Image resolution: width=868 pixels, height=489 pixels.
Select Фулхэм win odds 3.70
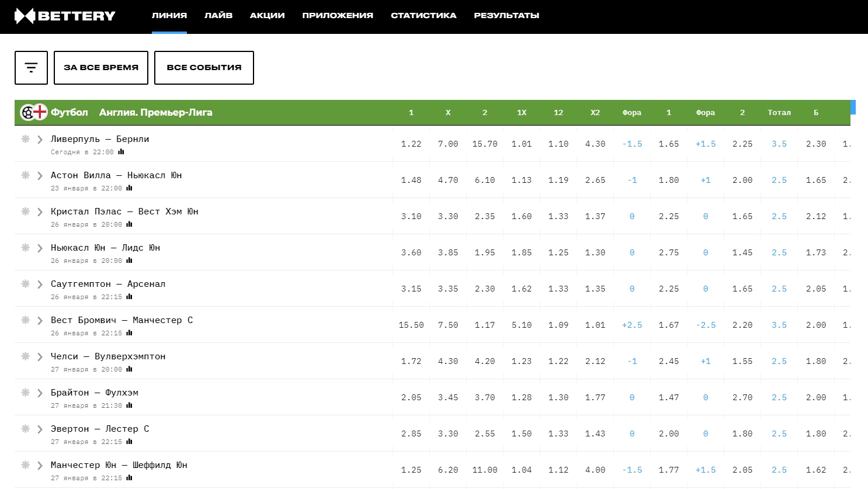485,397
